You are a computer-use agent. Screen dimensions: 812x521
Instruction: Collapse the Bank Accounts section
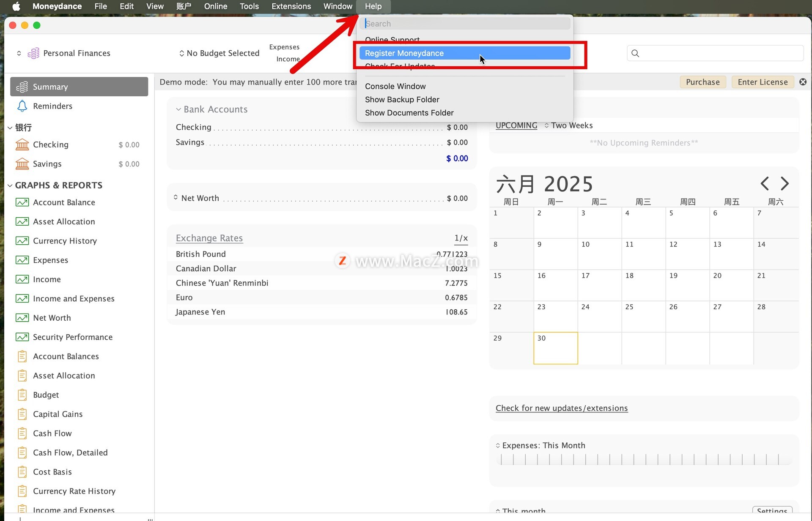click(x=178, y=109)
